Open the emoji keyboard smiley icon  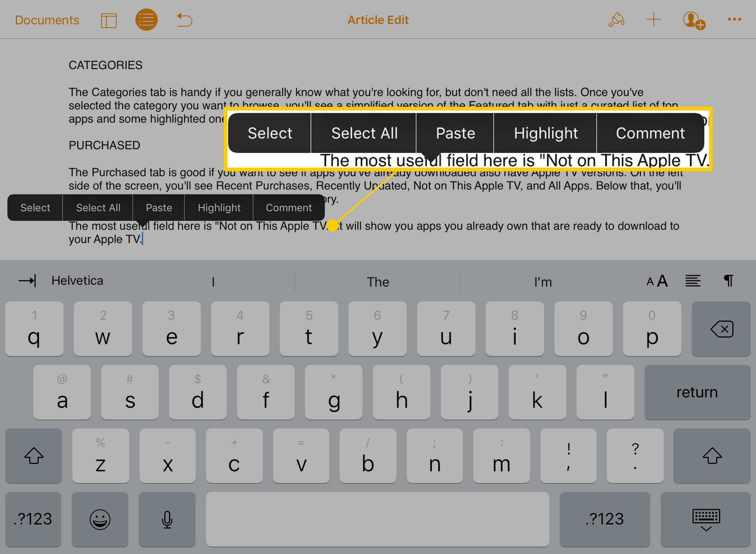point(100,519)
